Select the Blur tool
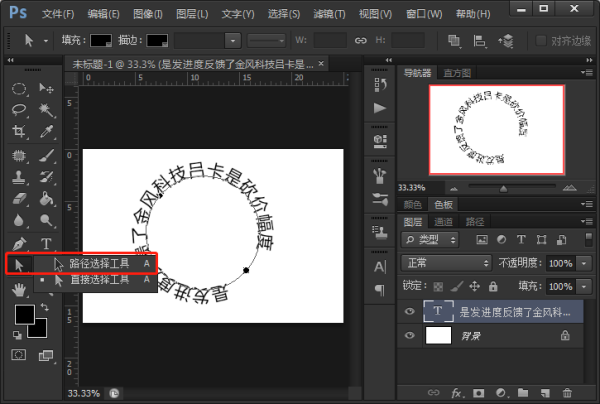The image size is (600, 404). [x=19, y=220]
